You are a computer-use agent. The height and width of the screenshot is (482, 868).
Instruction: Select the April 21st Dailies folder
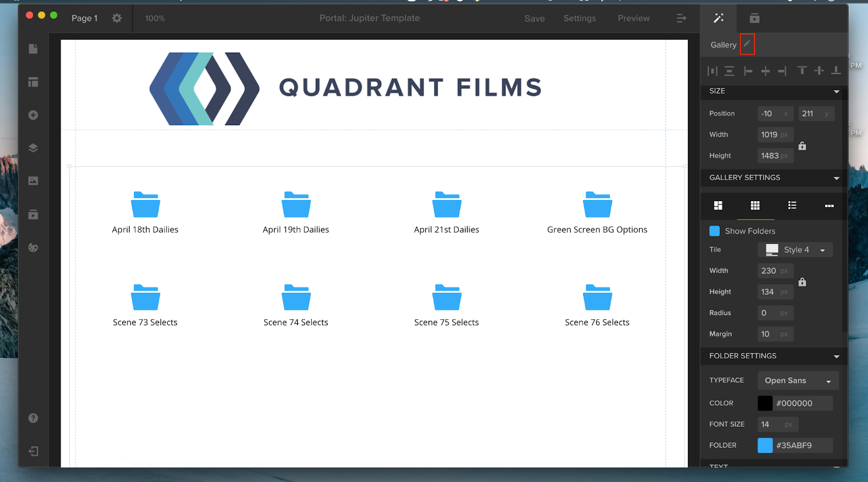[x=446, y=213]
